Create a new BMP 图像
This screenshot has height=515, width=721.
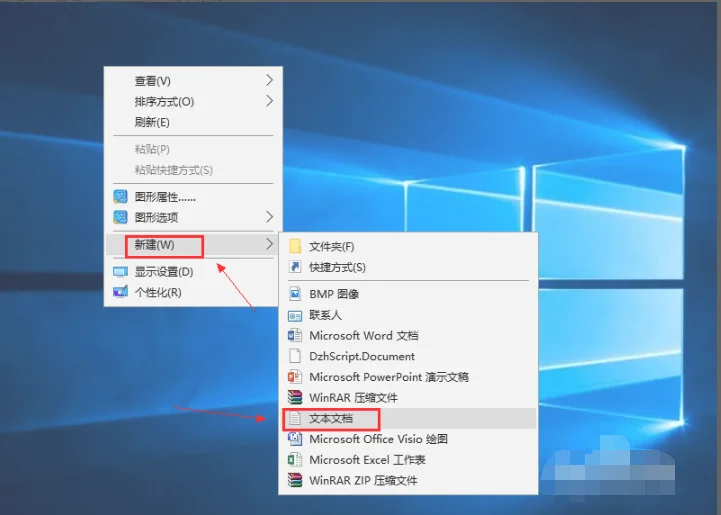coord(408,294)
